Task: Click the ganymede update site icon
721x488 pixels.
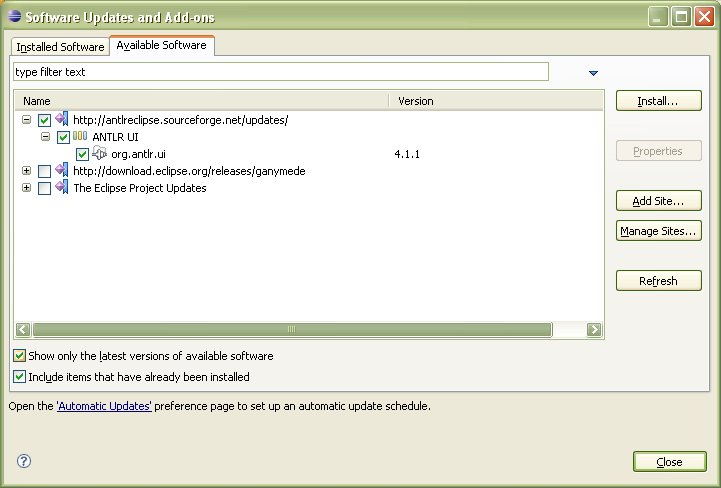Action: point(62,171)
